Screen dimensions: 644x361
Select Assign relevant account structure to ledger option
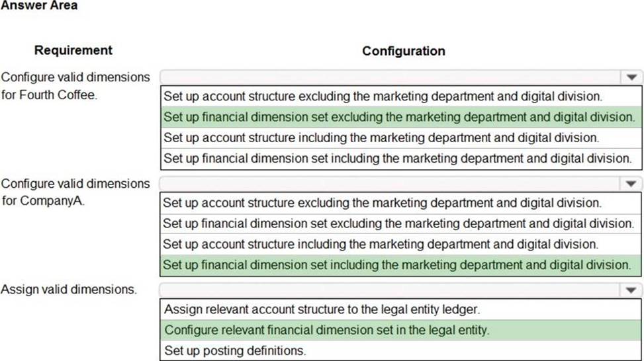pos(322,309)
